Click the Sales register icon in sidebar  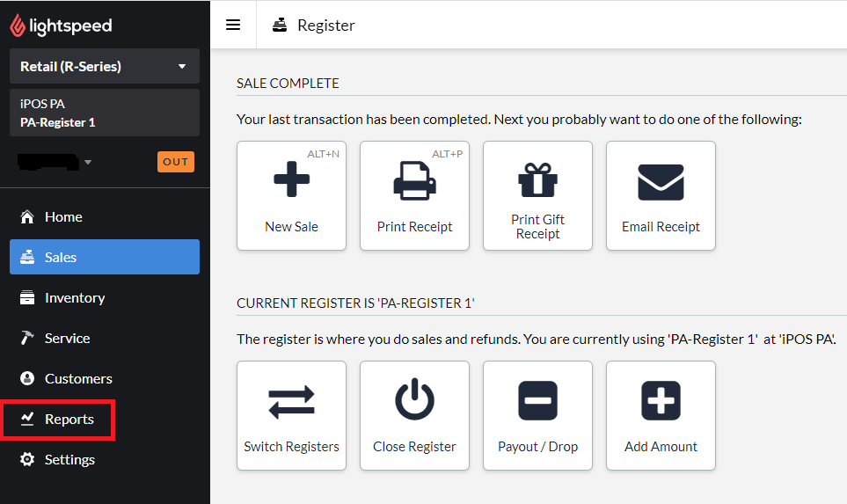[27, 257]
